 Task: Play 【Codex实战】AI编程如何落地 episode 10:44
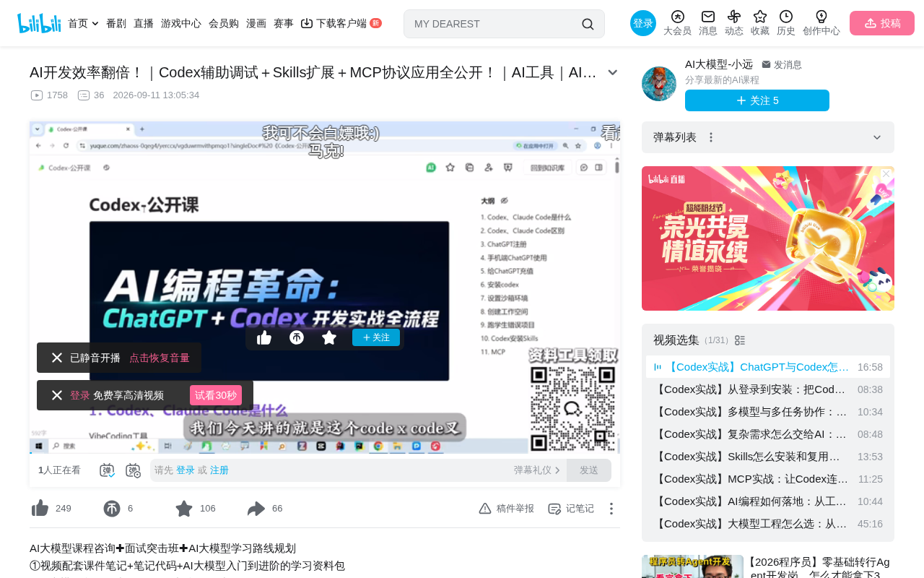tap(768, 501)
